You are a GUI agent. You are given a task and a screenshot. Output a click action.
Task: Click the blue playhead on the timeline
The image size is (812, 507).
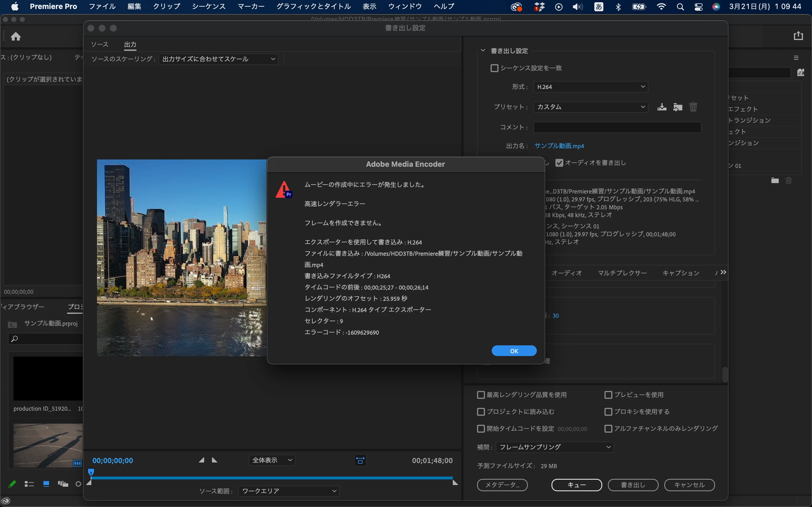(91, 472)
